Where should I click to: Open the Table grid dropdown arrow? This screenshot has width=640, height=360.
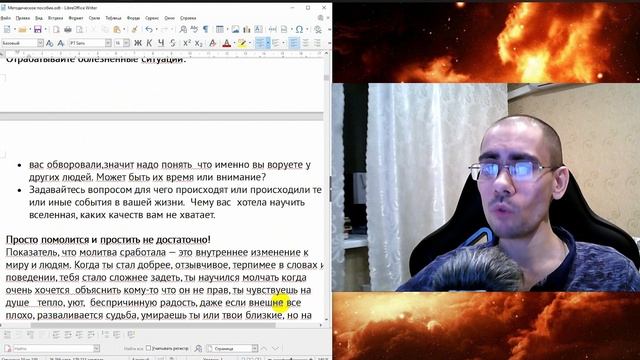click(x=227, y=29)
